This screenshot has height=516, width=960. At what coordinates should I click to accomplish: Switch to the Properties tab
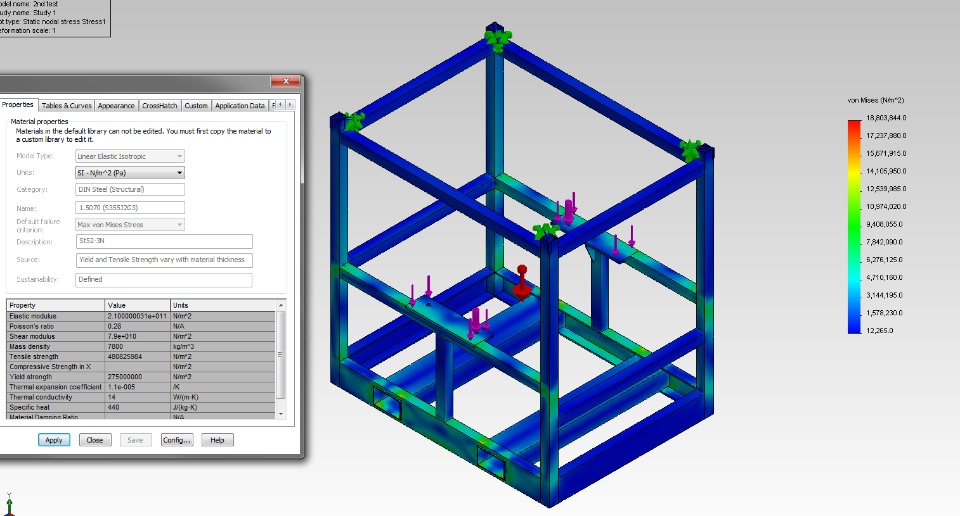(x=18, y=105)
